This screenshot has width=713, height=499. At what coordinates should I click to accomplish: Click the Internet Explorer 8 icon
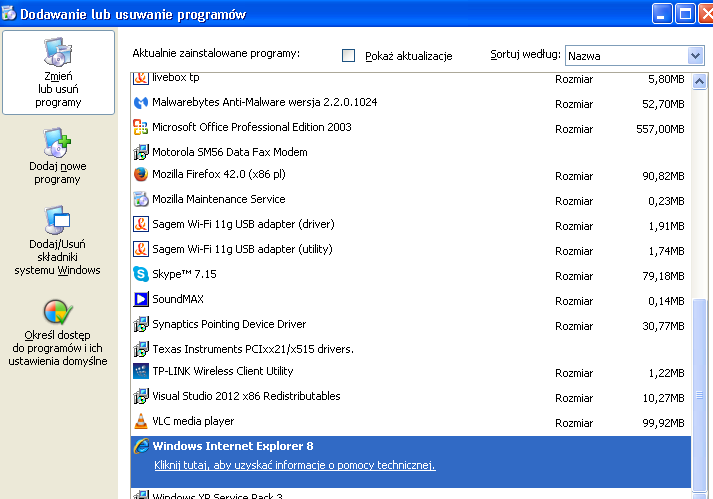(141, 446)
